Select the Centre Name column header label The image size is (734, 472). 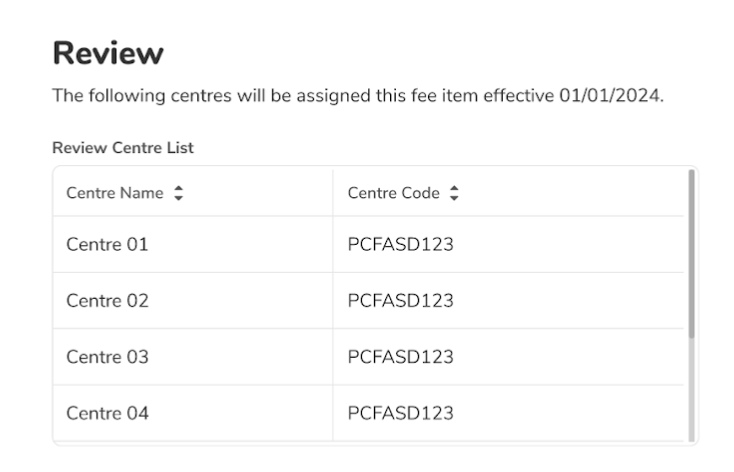pos(115,194)
